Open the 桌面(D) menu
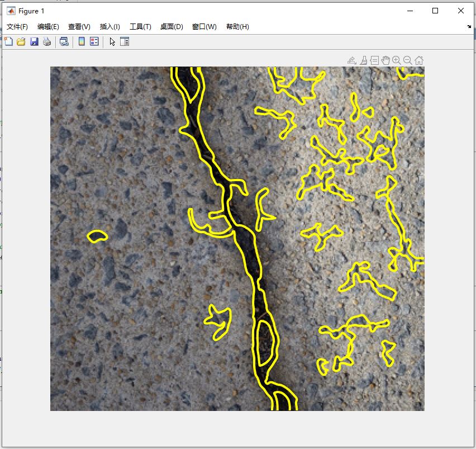This screenshot has width=476, height=449. 172,27
